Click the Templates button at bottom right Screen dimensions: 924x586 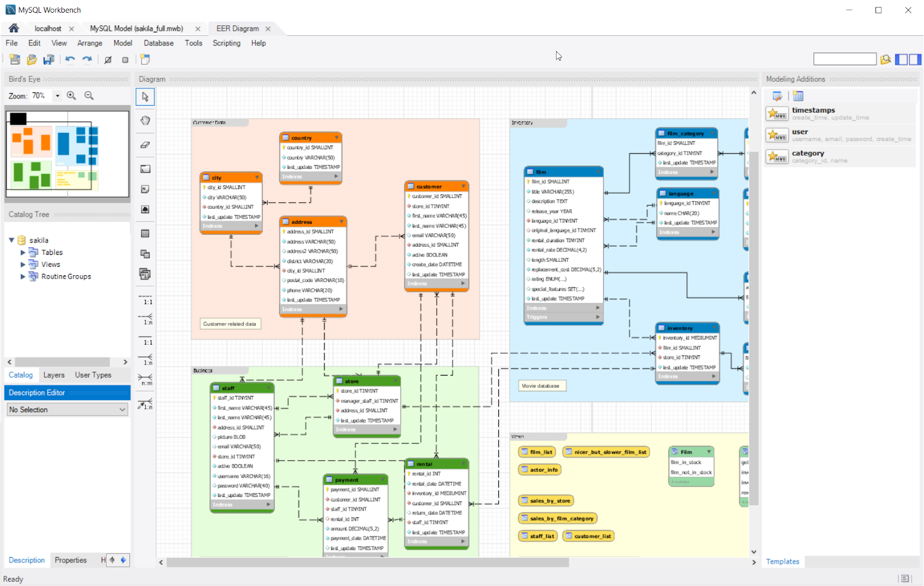[783, 561]
